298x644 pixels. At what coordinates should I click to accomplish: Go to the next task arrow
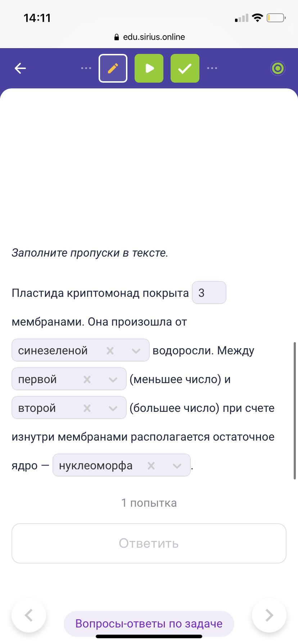(x=269, y=615)
